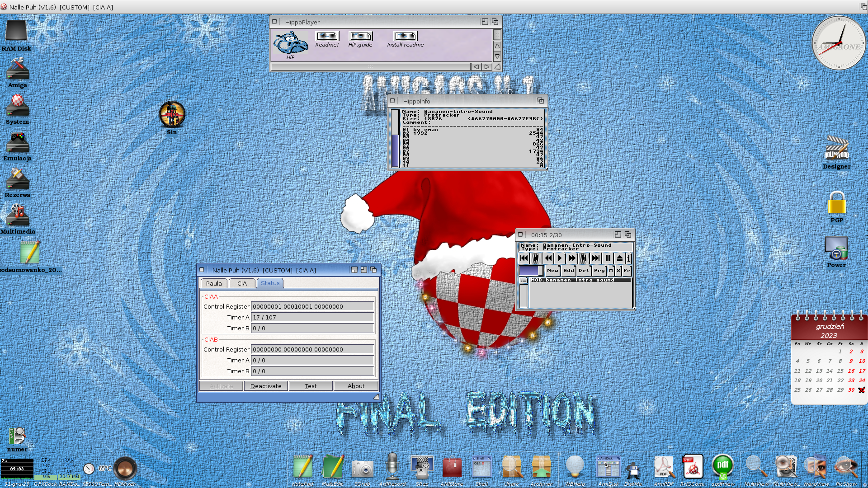Screen dimensions: 868x488
Task: Open the System drive icon
Action: click(x=17, y=109)
